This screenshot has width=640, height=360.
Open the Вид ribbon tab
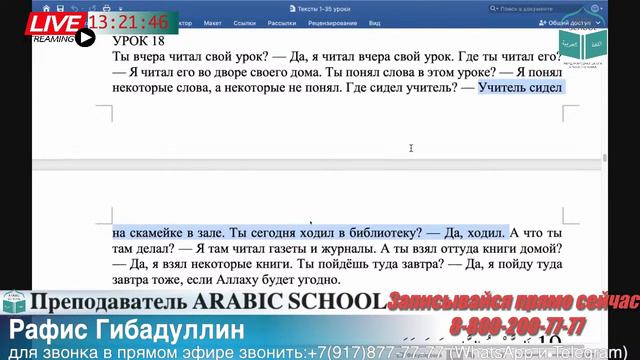[374, 23]
